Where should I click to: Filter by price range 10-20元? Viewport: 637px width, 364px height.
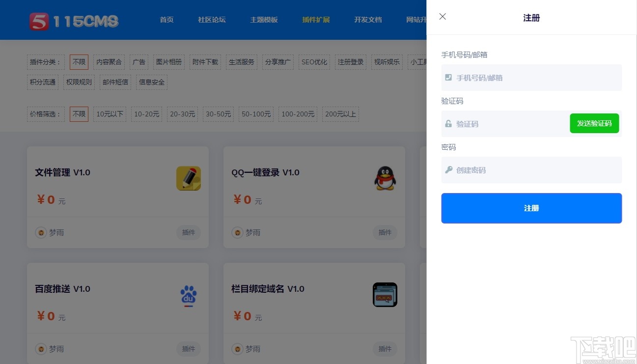pos(147,114)
